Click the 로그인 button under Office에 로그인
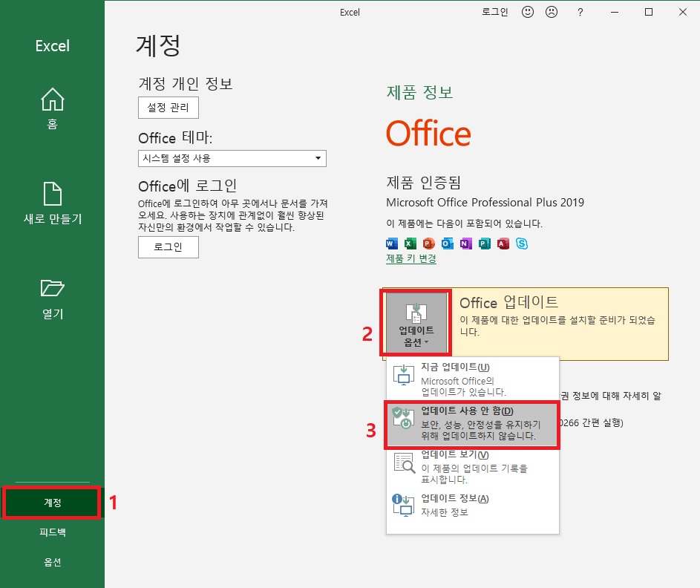Image resolution: width=700 pixels, height=588 pixels. (169, 247)
